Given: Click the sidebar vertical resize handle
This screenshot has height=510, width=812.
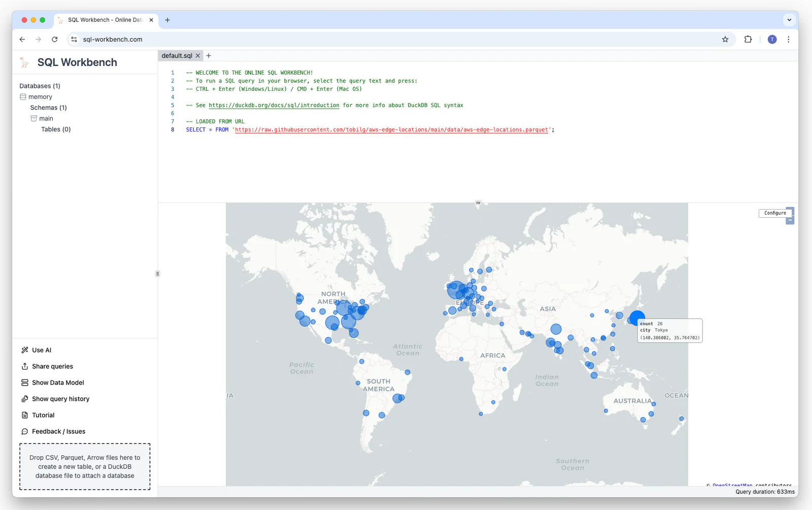Looking at the screenshot, I should coord(157,274).
